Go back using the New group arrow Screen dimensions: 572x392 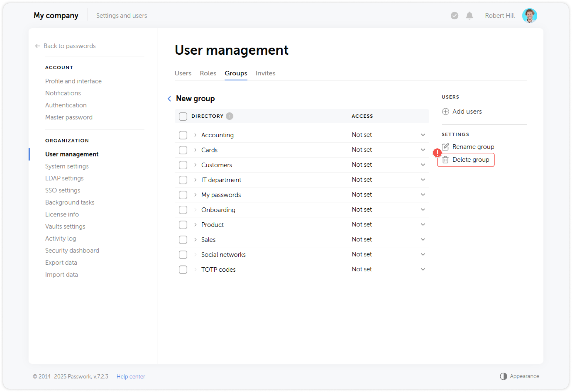169,99
